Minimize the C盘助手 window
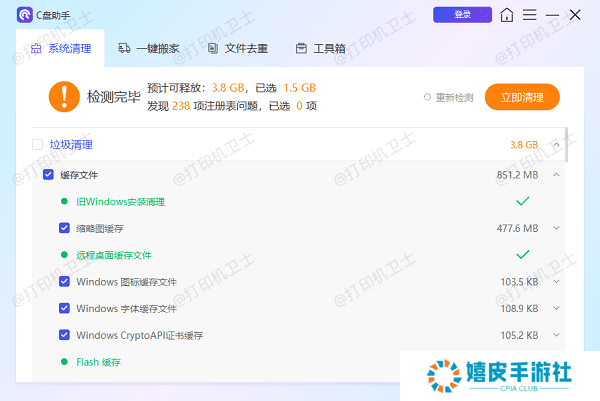Screen dimensions: 600x401 (x=552, y=16)
